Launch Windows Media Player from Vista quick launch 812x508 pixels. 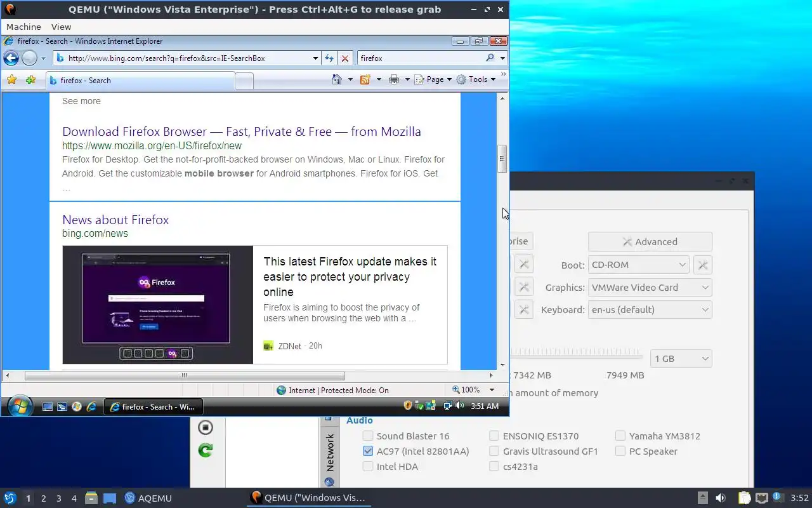pos(77,406)
